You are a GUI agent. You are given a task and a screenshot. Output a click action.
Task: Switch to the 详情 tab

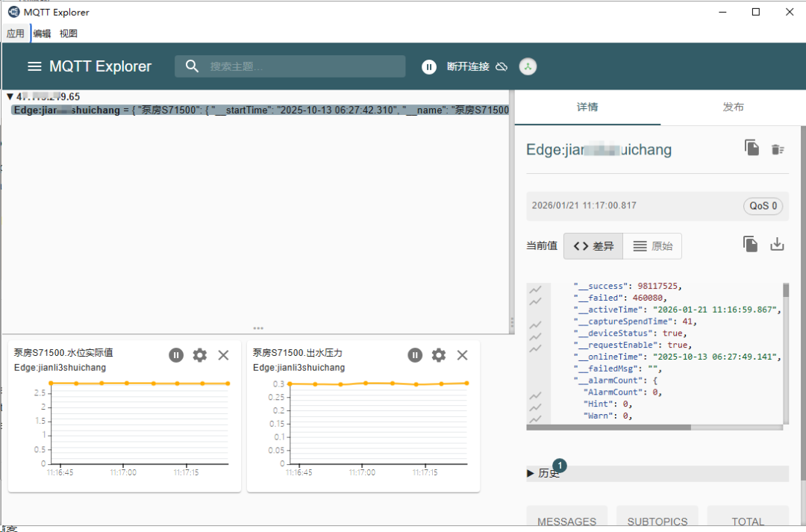587,107
